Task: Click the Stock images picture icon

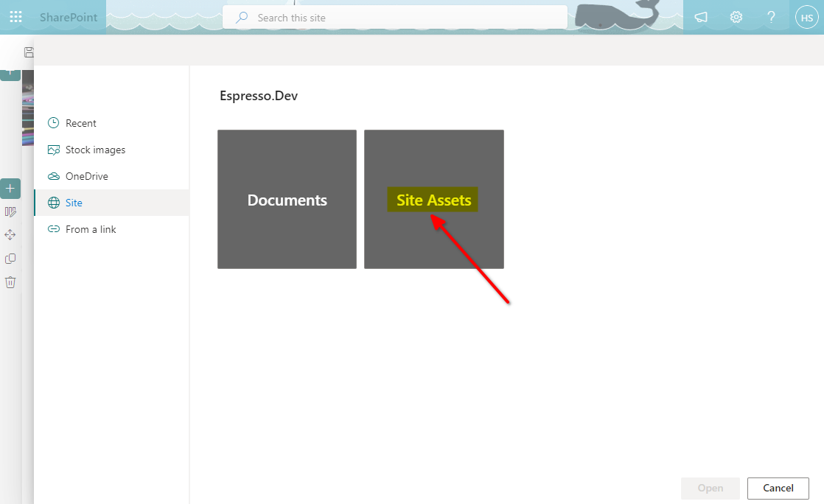Action: coord(54,150)
